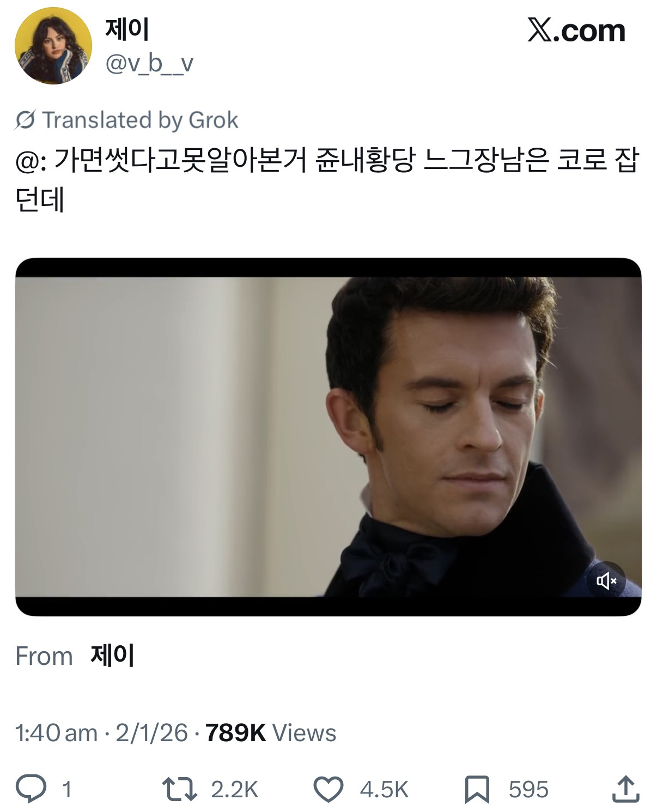Click the 595 bookmarks count
Image resolution: width=657 pixels, height=812 pixels.
pyautogui.click(x=528, y=790)
